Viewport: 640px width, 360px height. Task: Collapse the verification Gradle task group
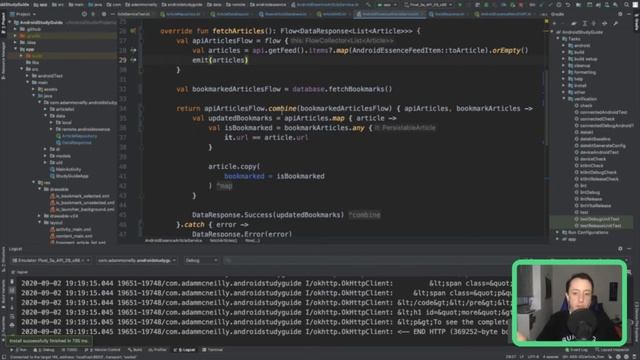click(564, 99)
